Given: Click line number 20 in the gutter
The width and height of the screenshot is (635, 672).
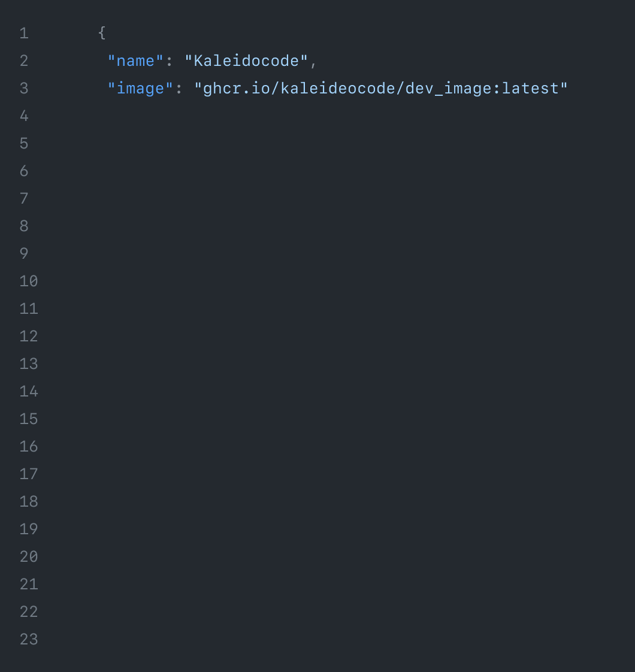Looking at the screenshot, I should click(29, 556).
